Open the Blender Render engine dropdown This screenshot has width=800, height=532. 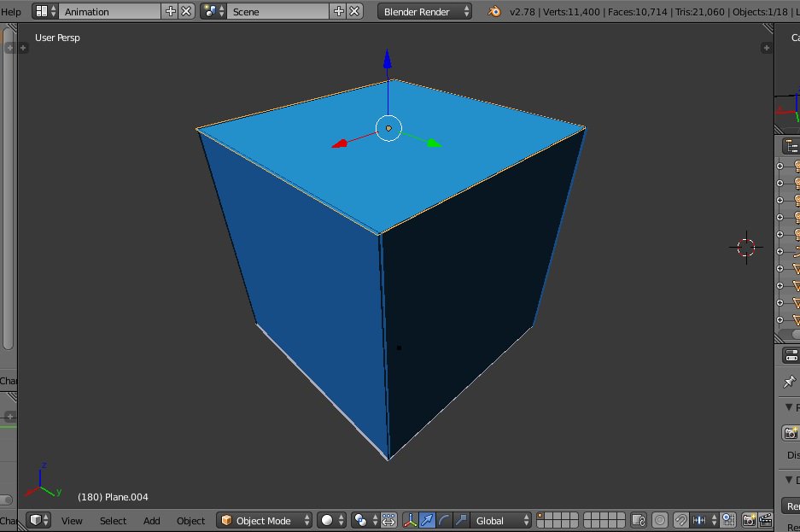point(424,11)
